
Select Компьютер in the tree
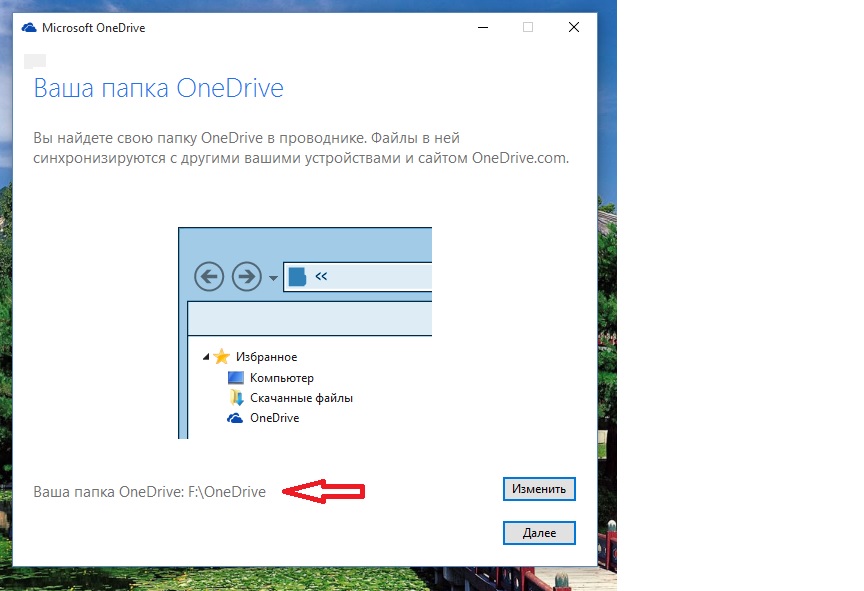tap(282, 378)
